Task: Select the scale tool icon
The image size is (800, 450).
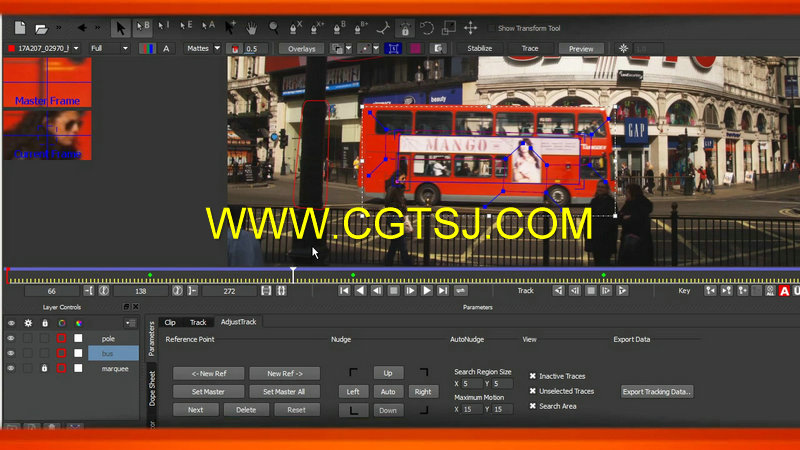Action: [448, 28]
